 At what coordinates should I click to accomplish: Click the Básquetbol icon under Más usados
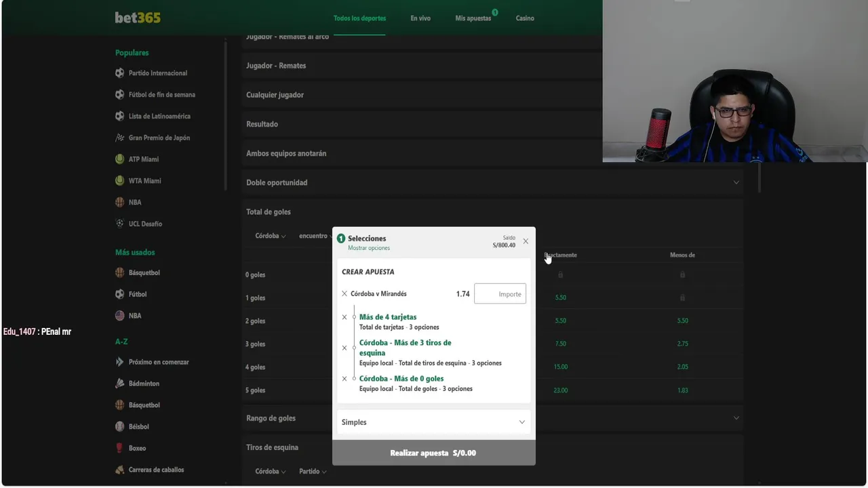(119, 272)
